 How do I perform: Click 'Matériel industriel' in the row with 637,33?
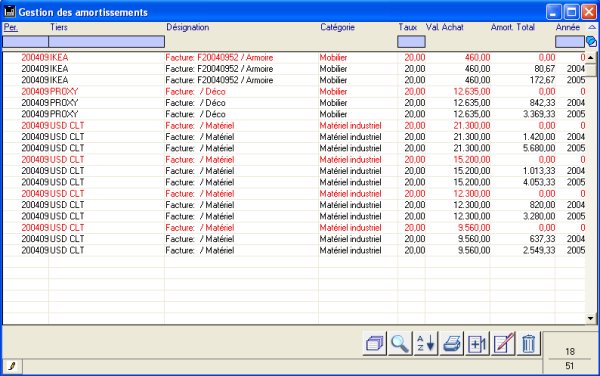[x=351, y=239]
